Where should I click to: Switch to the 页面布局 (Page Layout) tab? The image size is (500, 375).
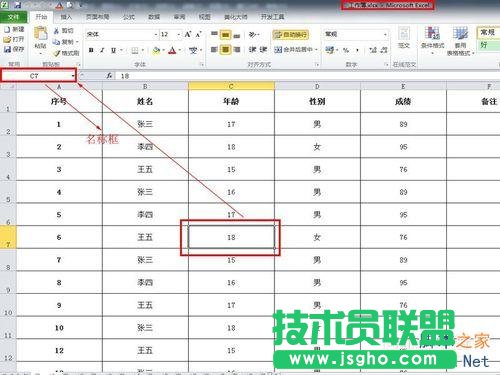pyautogui.click(x=97, y=17)
